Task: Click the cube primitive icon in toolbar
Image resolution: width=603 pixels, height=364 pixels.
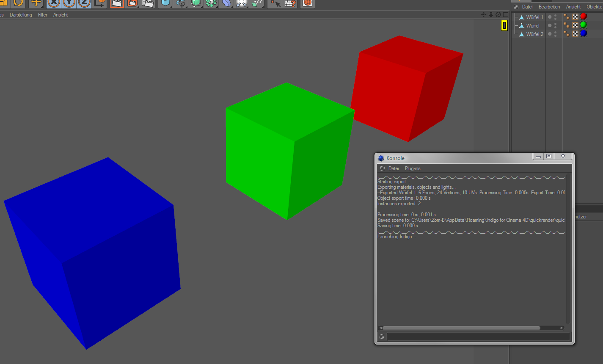Action: [165, 3]
